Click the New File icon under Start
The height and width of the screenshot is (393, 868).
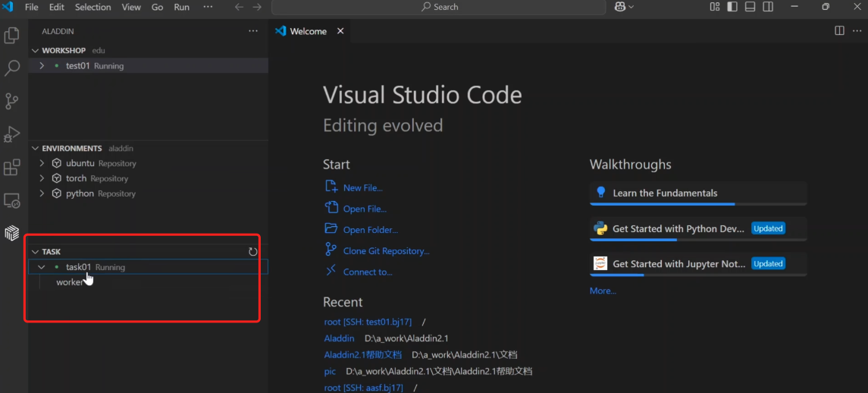pyautogui.click(x=331, y=186)
